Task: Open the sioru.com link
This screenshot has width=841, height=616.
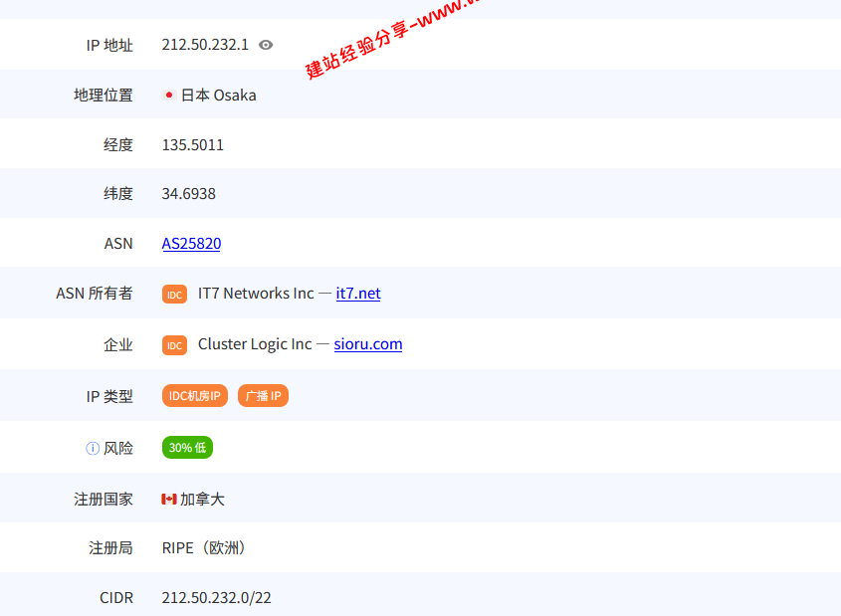Action: pos(368,343)
